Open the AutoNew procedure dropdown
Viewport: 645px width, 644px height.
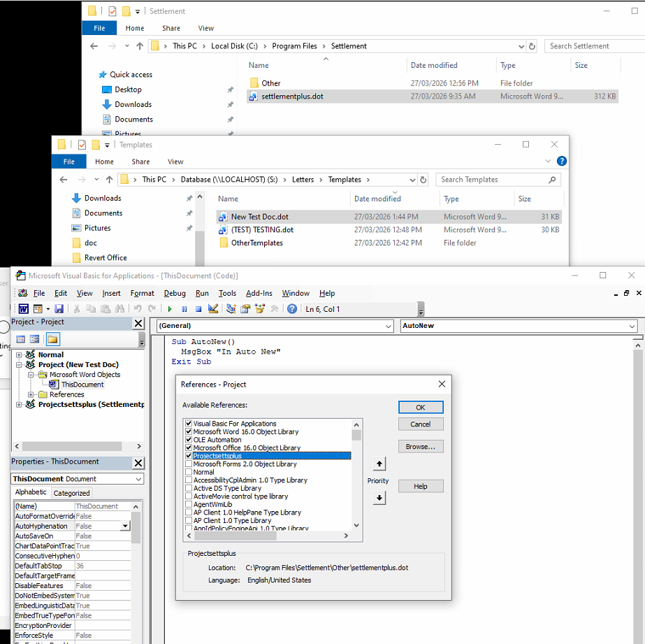(632, 326)
